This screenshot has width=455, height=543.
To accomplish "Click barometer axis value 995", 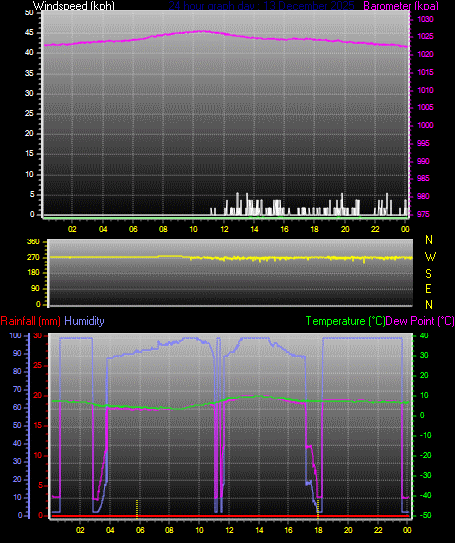I will click(x=423, y=143).
